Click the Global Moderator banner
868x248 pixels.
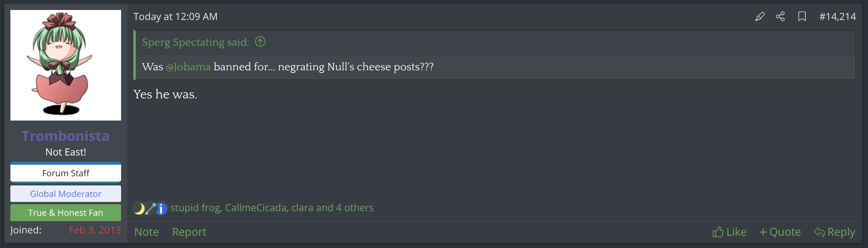tap(66, 194)
